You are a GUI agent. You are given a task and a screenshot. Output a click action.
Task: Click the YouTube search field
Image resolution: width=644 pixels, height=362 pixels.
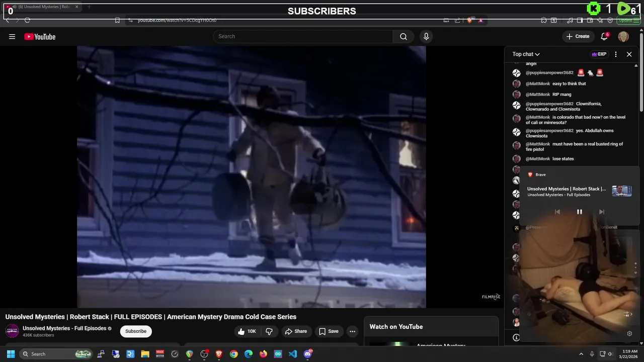pyautogui.click(x=303, y=36)
